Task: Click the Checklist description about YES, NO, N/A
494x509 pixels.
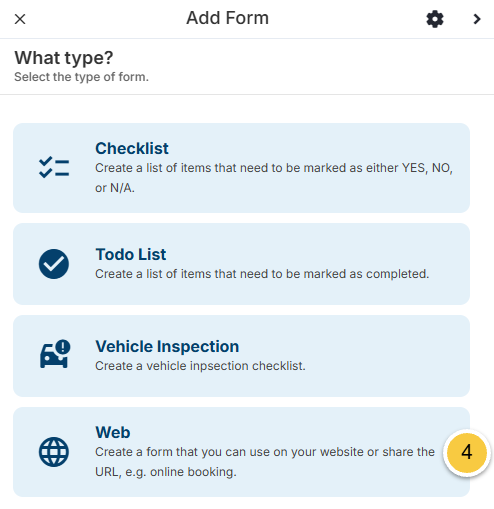Action: [x=274, y=178]
